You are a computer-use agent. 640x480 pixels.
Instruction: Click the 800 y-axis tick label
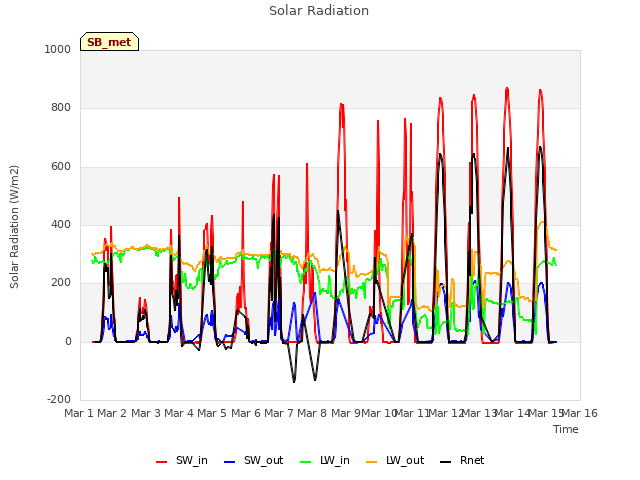tap(61, 108)
